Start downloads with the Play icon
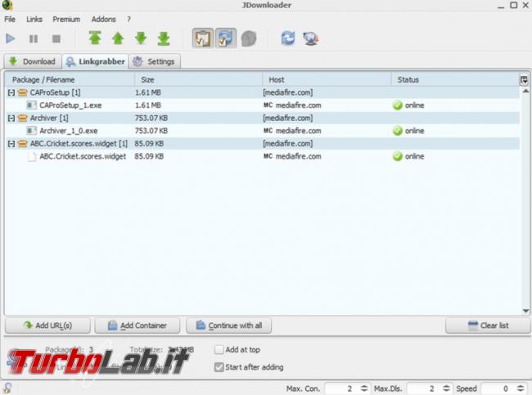532x395 pixels. point(11,38)
